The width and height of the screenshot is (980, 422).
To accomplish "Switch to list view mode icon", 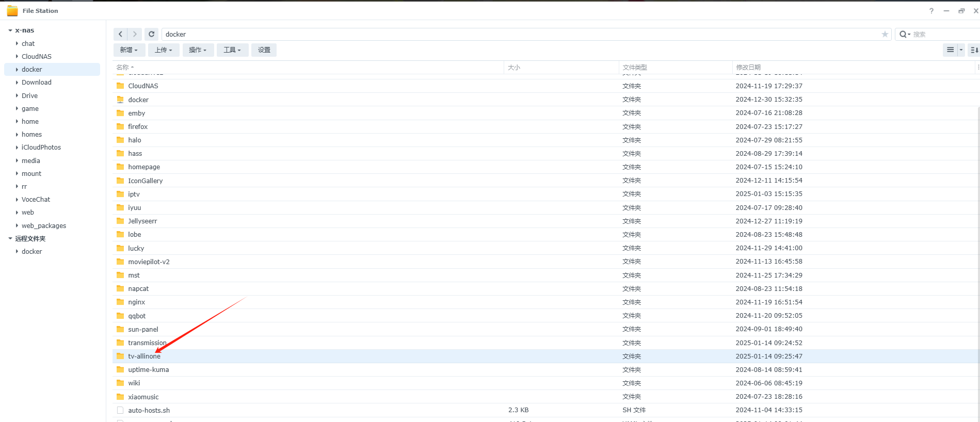I will (x=950, y=50).
